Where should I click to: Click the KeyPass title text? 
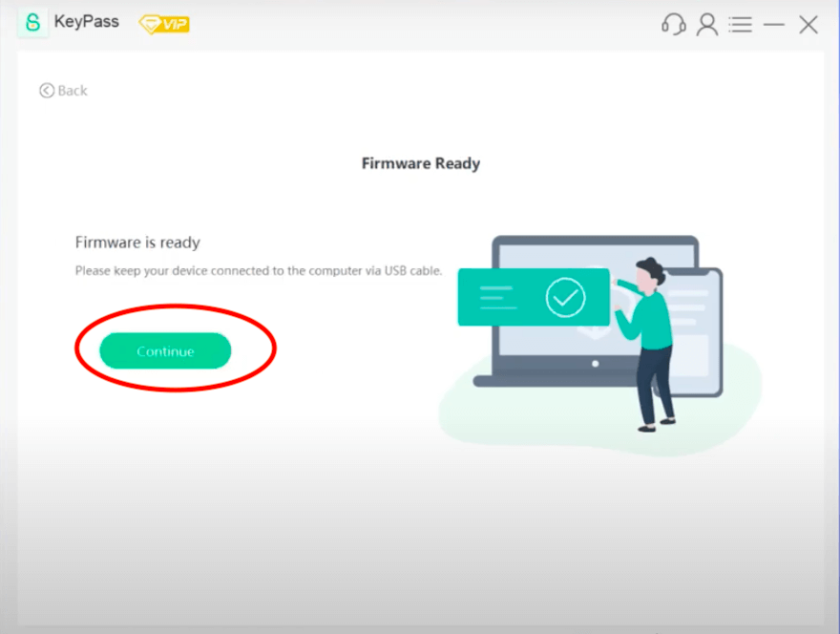coord(87,22)
